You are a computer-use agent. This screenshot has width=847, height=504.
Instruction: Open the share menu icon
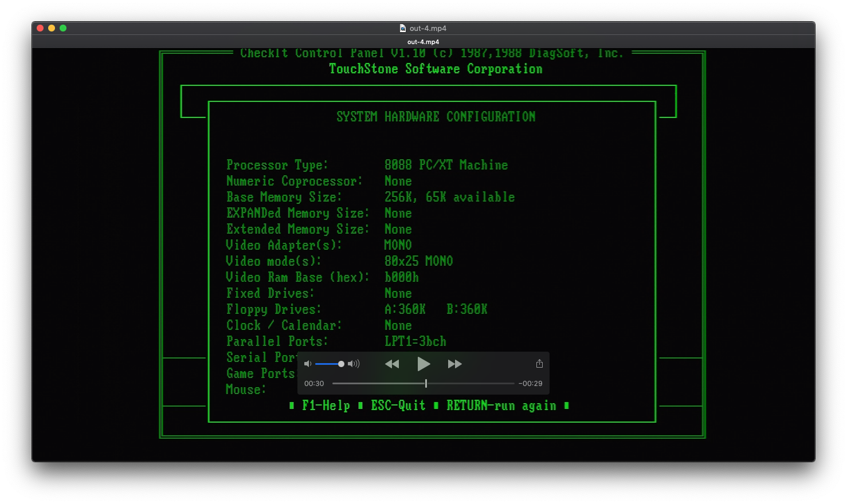pos(539,364)
